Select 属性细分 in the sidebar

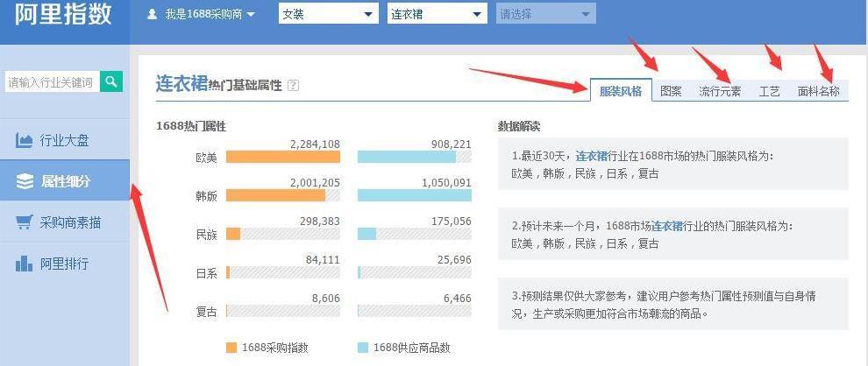65,180
